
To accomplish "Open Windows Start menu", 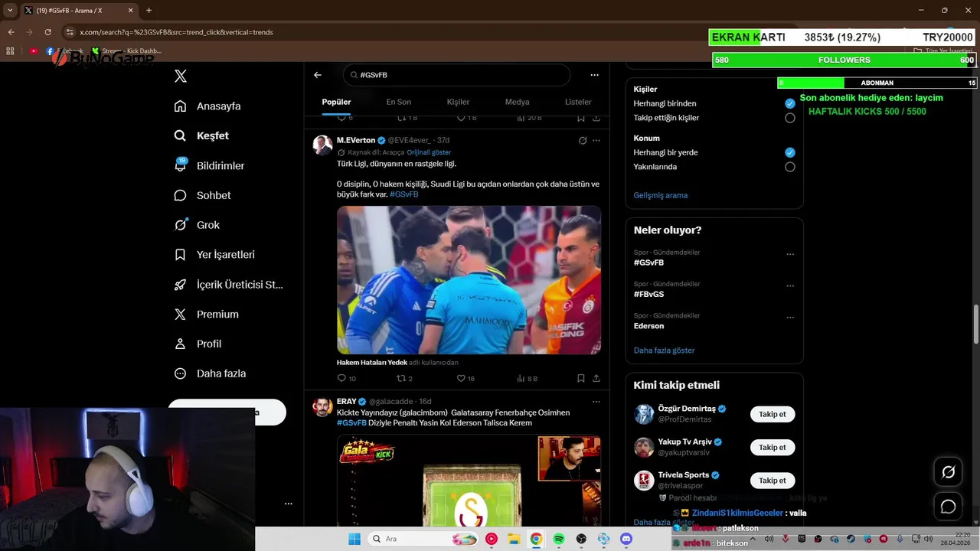I will 354,539.
